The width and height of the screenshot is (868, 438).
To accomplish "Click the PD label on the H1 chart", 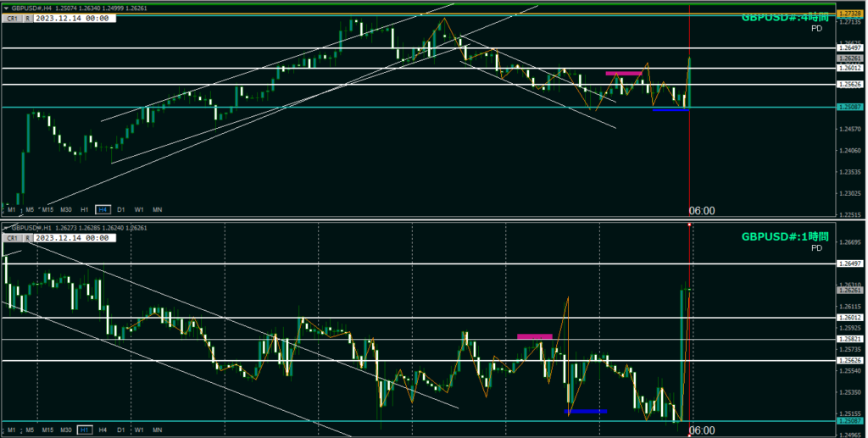I will 816,248.
